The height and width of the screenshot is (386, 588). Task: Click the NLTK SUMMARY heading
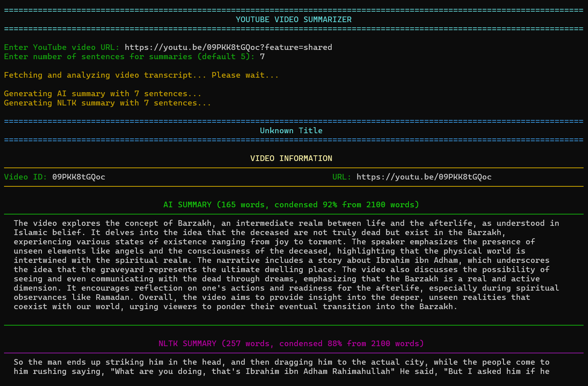[x=291, y=344]
